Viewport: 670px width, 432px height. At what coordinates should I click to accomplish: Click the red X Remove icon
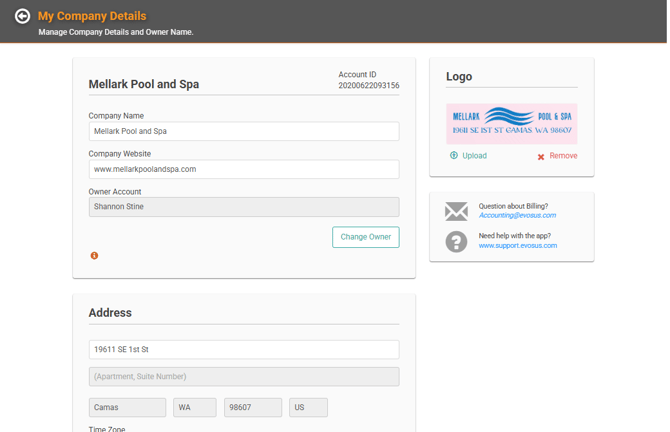tap(541, 157)
